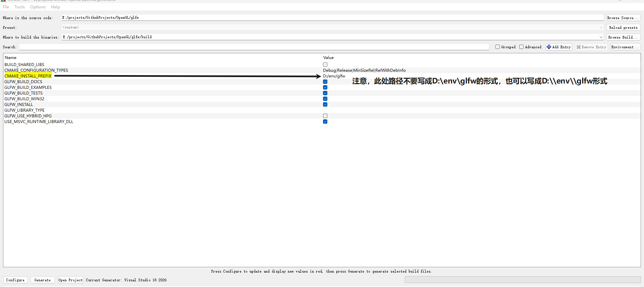644x287 pixels.
Task: Expand the Preset dropdown
Action: pyautogui.click(x=601, y=27)
